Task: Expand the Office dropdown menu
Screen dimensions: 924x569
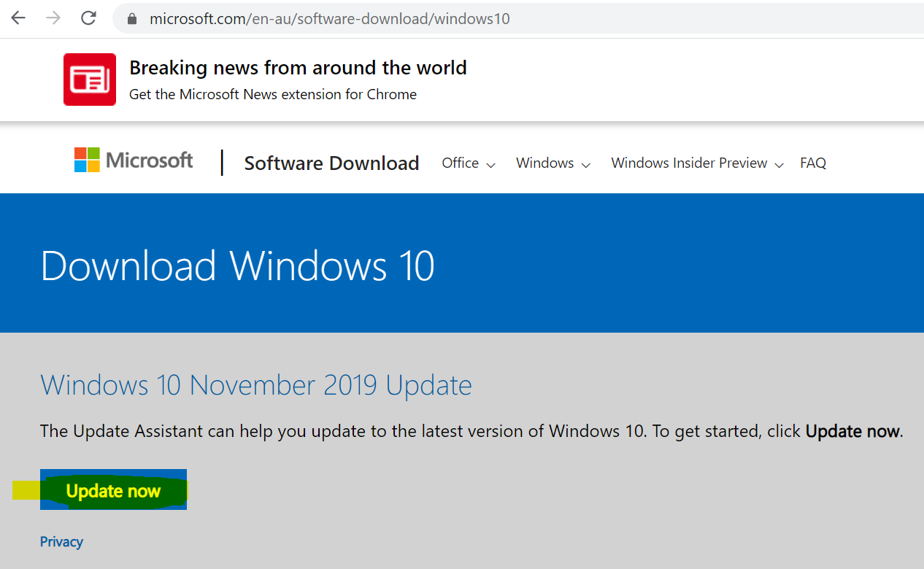Action: coord(469,163)
